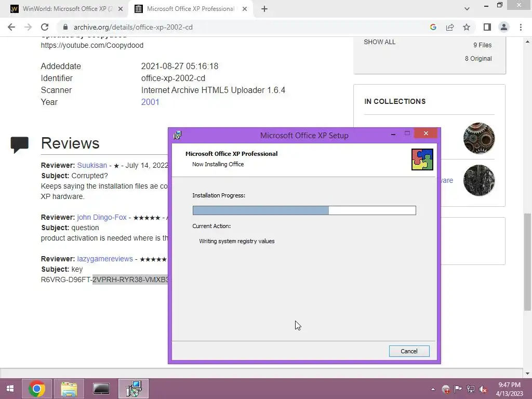
Task: Switch to WinWorld: Microsoft Office XP tab
Action: click(66, 9)
